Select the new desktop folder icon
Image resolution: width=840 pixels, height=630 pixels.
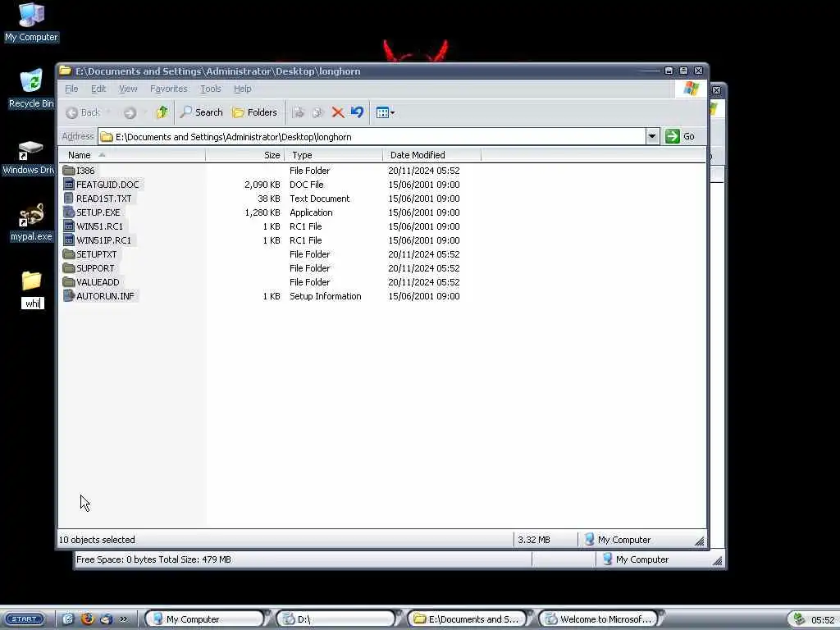click(32, 281)
